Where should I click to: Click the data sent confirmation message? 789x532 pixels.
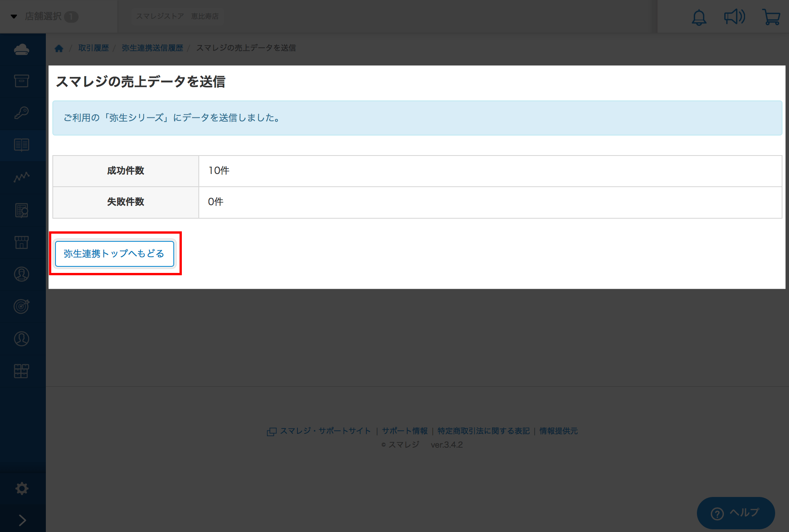point(417,118)
